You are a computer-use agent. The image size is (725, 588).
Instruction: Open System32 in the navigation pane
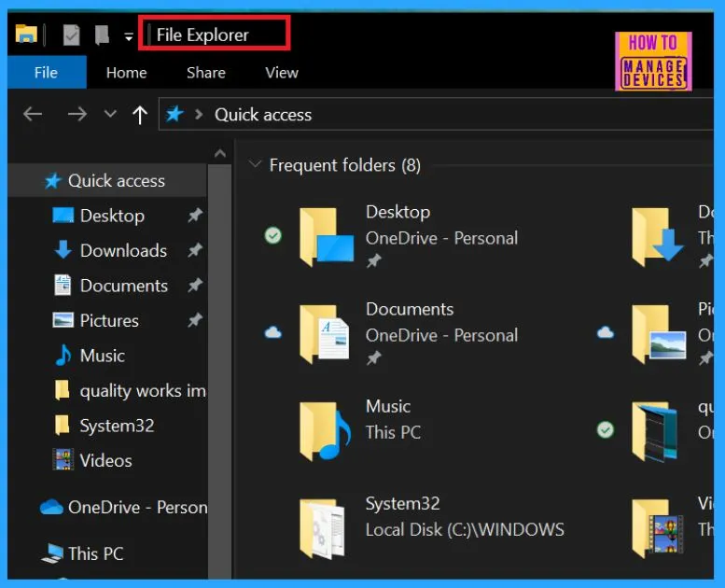[117, 426]
